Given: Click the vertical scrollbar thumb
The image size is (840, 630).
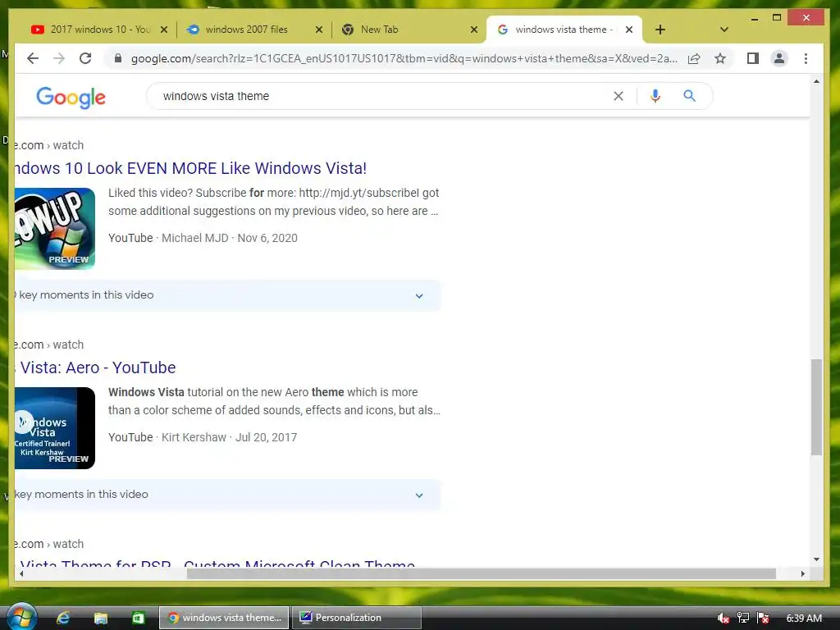Looking at the screenshot, I should (x=816, y=407).
